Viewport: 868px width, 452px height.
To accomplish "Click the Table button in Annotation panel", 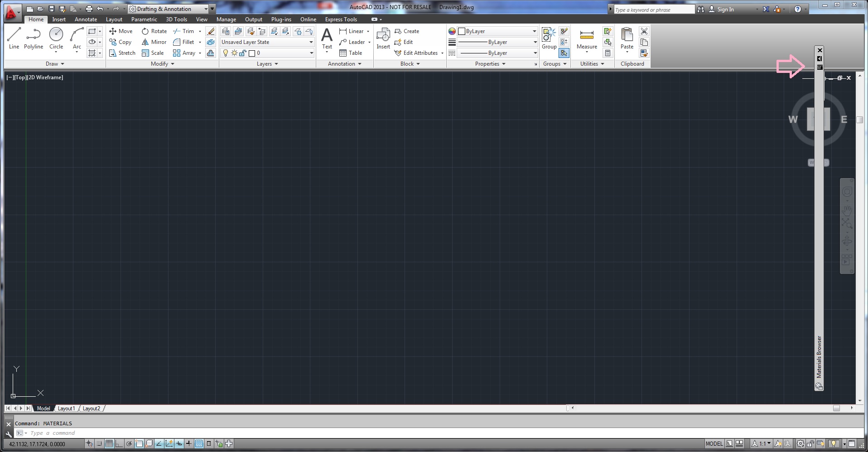I will (352, 53).
